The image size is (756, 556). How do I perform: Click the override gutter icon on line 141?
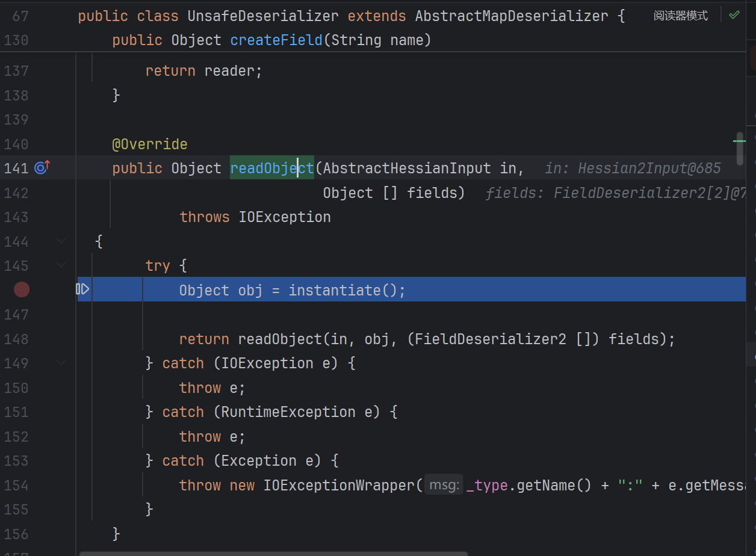(42, 168)
